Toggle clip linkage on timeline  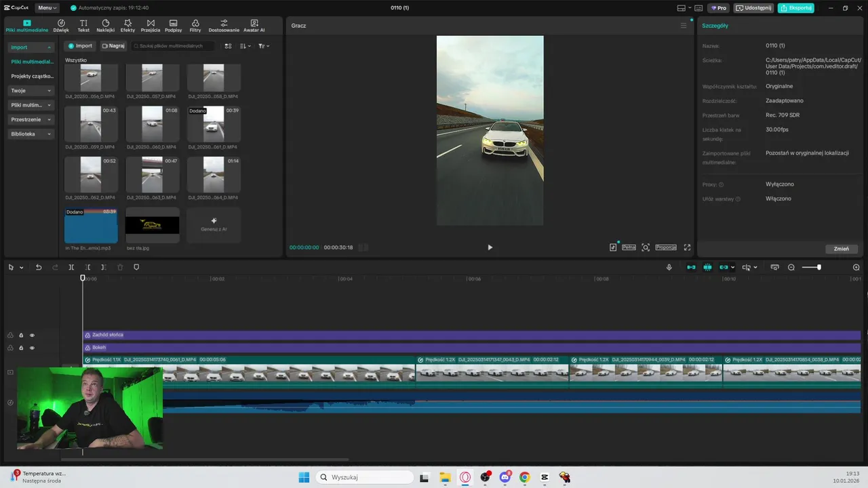pyautogui.click(x=724, y=268)
